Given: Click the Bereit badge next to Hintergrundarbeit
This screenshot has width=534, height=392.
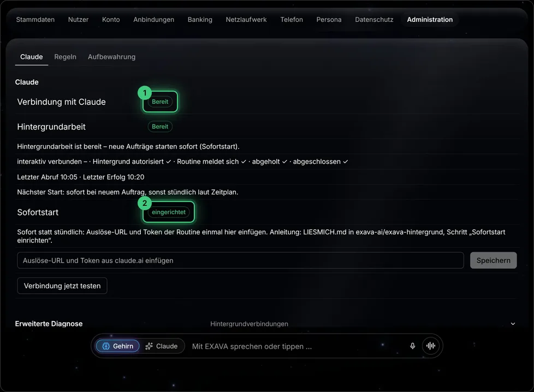Looking at the screenshot, I should tap(160, 127).
